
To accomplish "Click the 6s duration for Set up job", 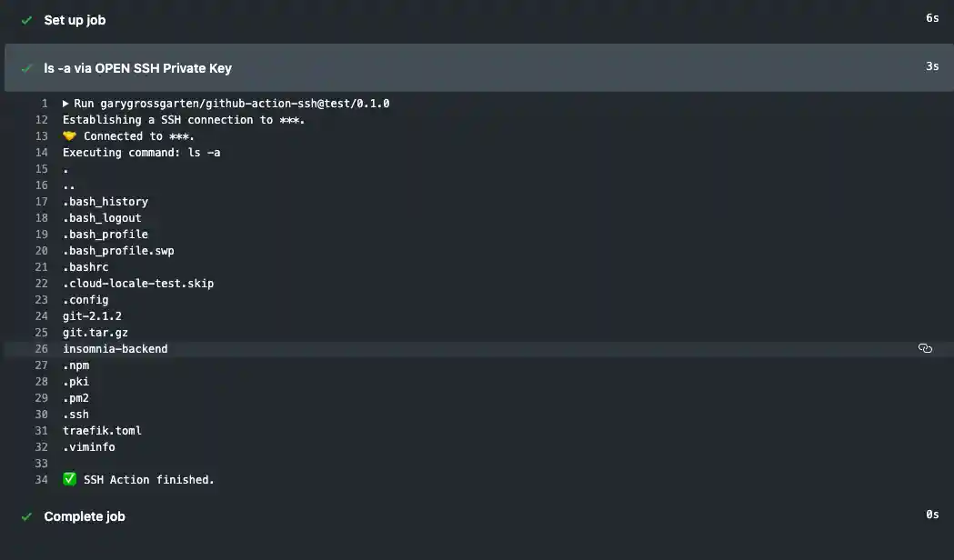I will [x=931, y=18].
